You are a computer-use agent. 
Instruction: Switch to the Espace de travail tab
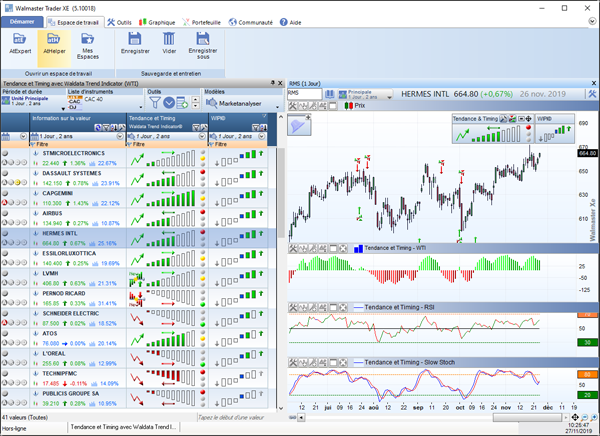click(75, 22)
